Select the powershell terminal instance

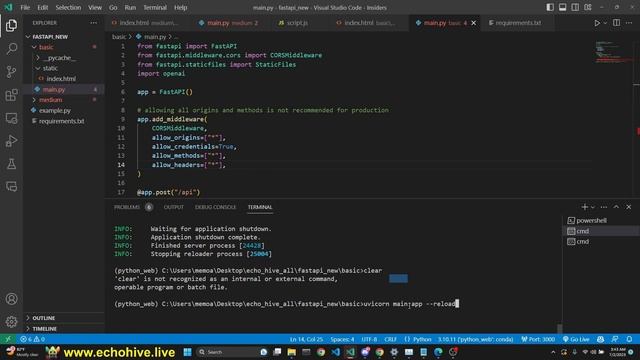(x=600, y=220)
